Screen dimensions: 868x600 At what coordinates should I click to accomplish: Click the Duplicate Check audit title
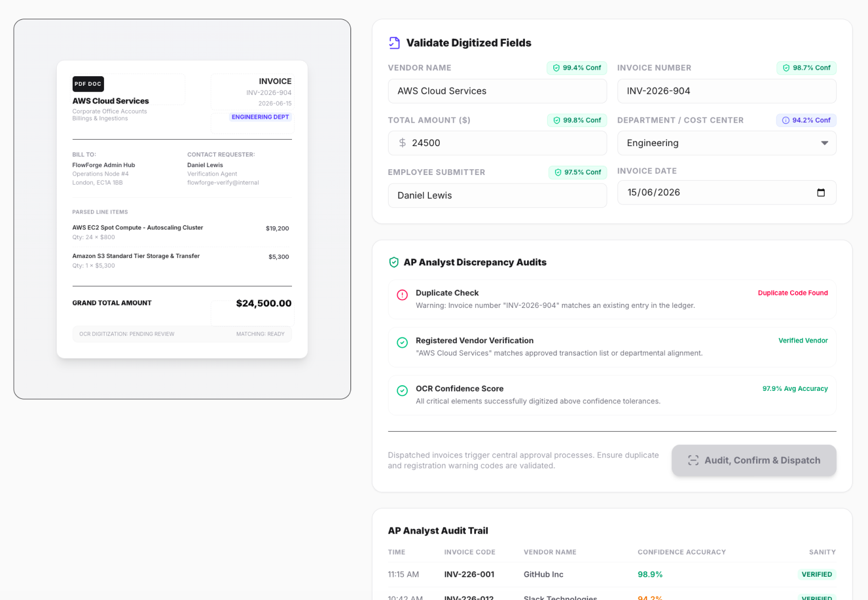pos(447,293)
